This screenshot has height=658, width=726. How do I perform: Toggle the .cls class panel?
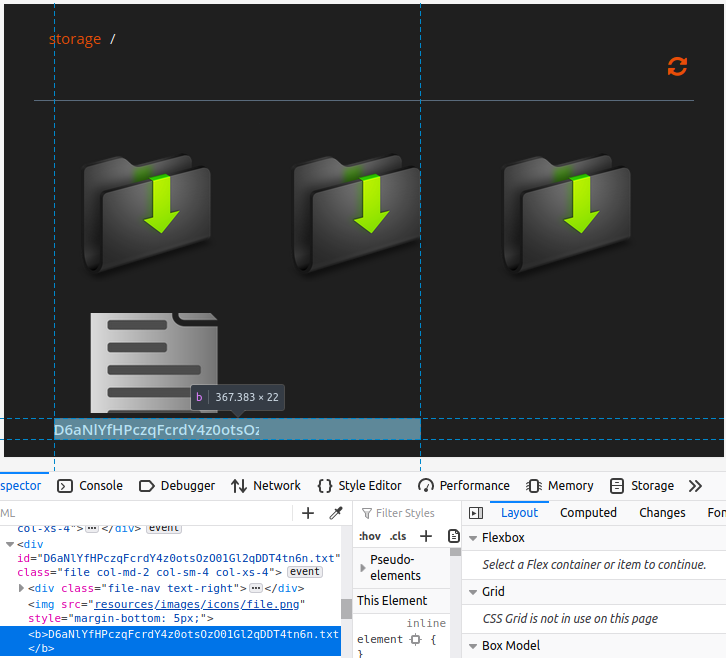pyautogui.click(x=398, y=536)
